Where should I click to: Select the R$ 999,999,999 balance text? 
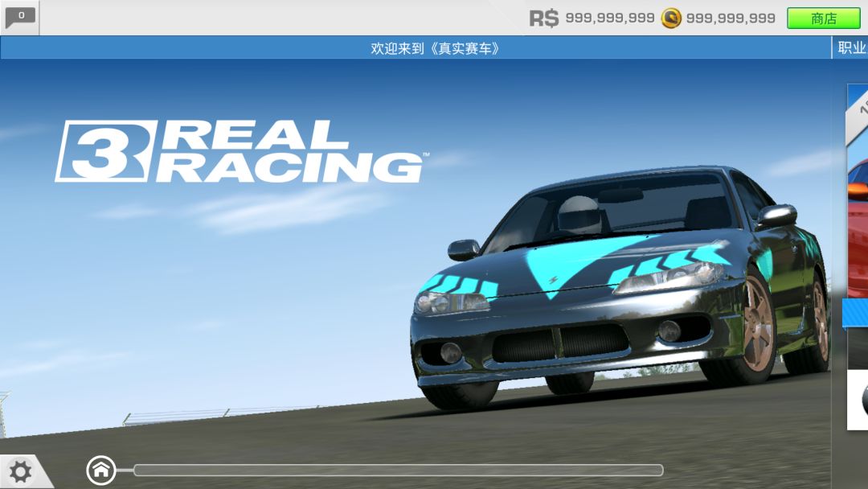(610, 18)
